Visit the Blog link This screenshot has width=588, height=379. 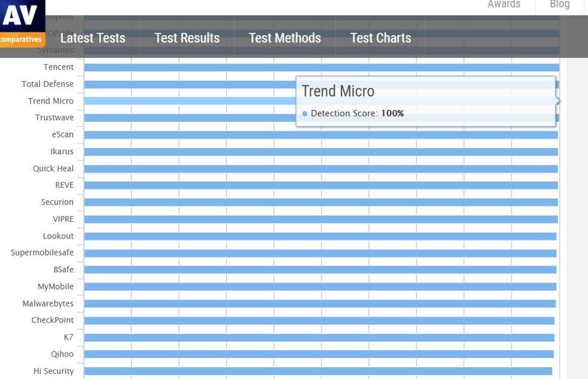point(559,5)
